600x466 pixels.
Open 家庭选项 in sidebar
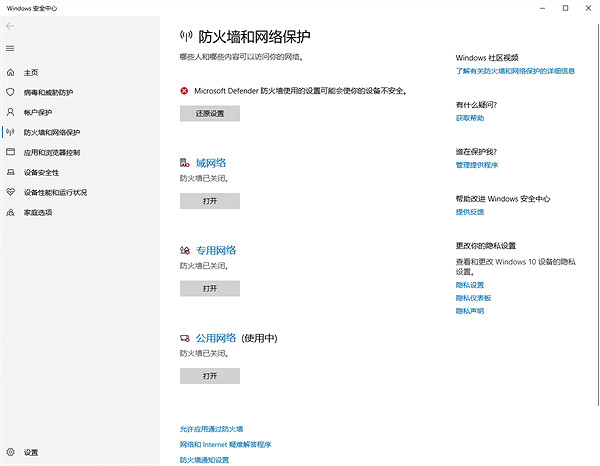tap(38, 212)
